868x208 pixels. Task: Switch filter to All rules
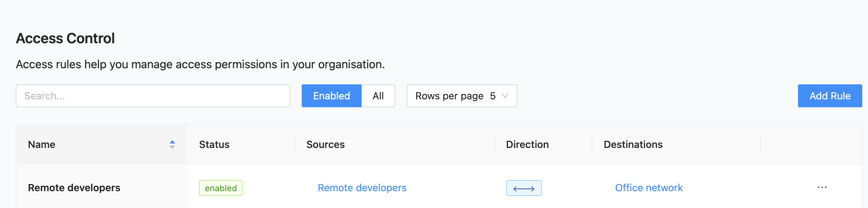click(x=378, y=96)
